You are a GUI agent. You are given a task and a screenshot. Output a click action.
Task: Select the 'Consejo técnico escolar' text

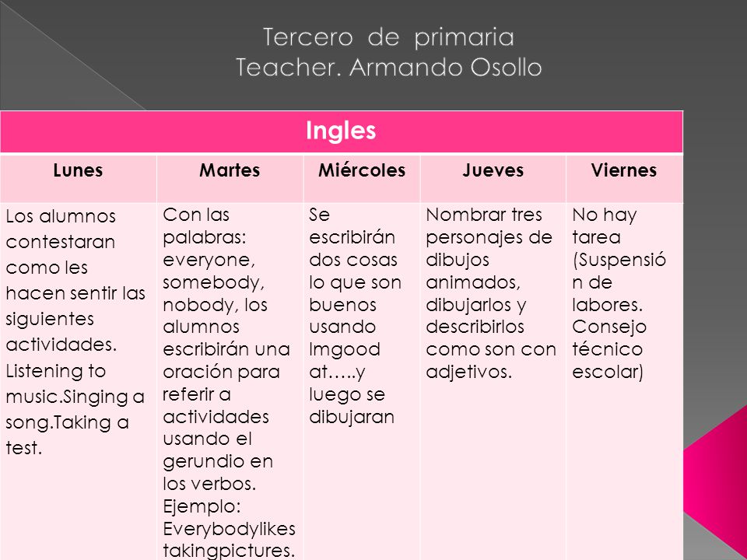(609, 349)
